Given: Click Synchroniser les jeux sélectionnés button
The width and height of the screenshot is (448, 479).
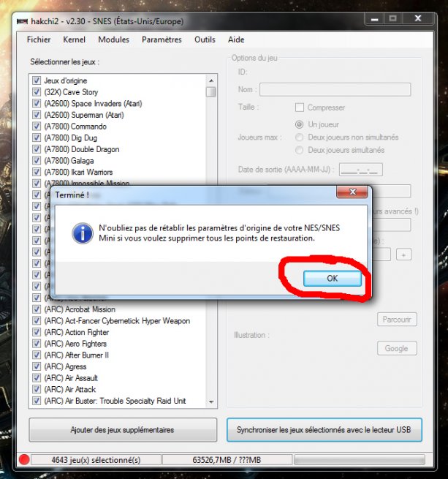Looking at the screenshot, I should click(324, 430).
